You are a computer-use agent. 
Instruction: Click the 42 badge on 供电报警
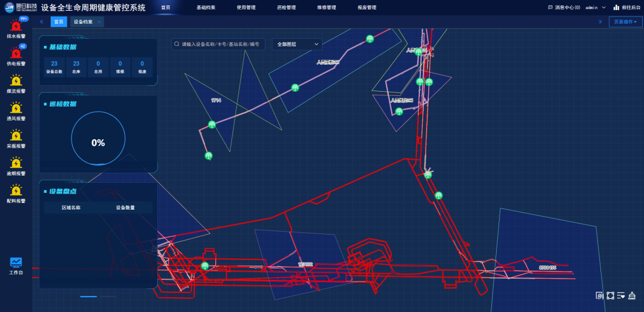pos(23,46)
